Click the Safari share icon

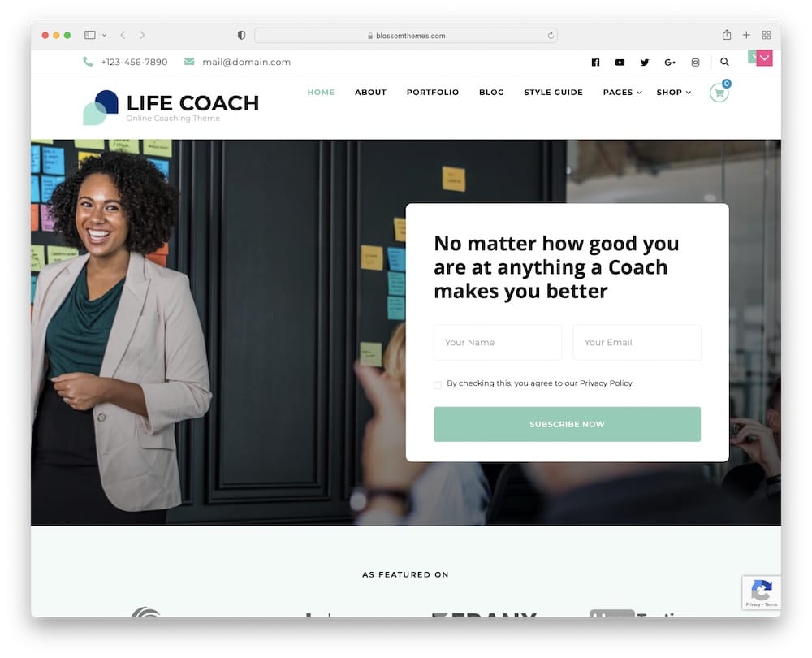pos(727,35)
